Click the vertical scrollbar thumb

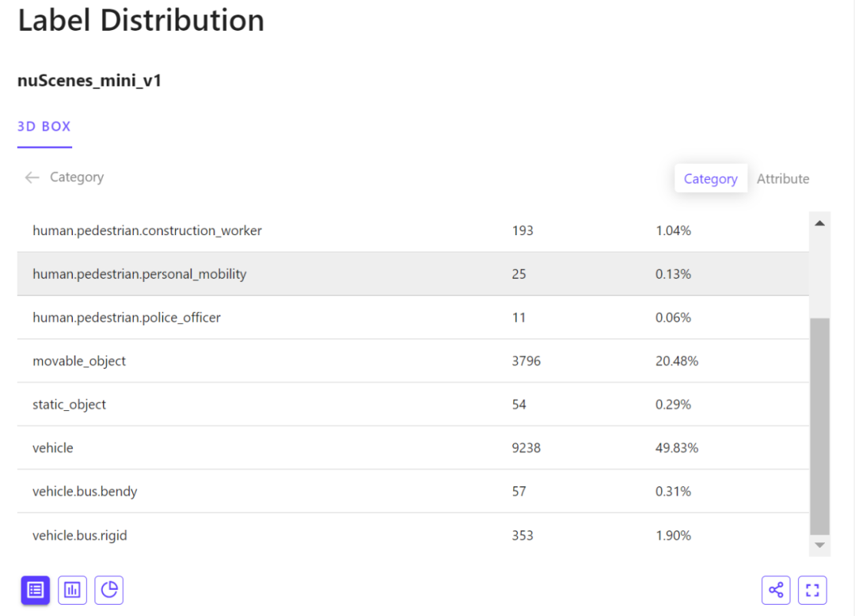point(819,426)
